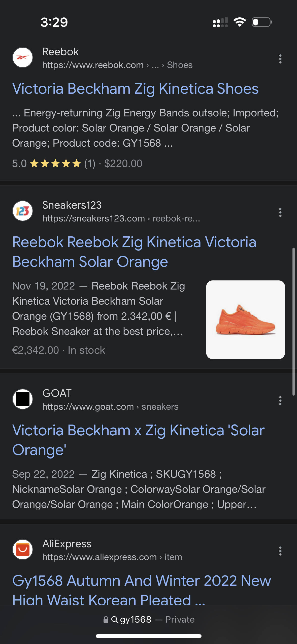Tap the GOAT black square favicon
Screen dimensions: 297x644
[23, 399]
